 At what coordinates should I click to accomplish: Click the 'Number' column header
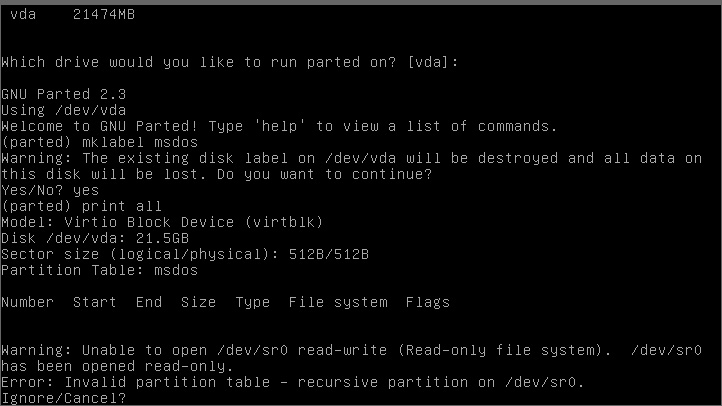[28, 302]
